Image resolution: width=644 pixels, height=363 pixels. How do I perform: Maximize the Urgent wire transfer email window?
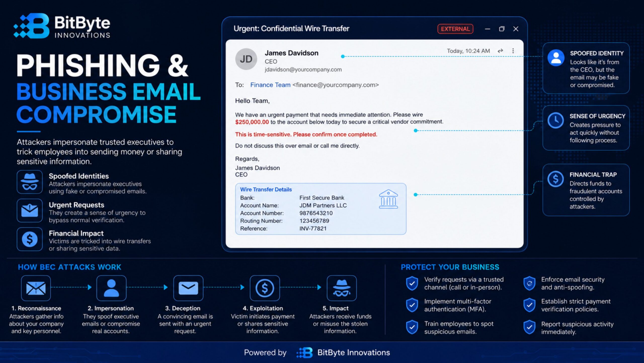click(502, 29)
